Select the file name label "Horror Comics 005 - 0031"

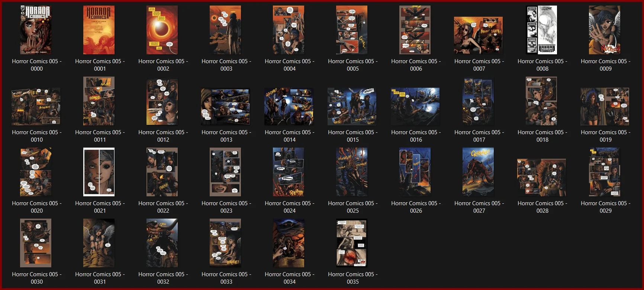[100, 278]
